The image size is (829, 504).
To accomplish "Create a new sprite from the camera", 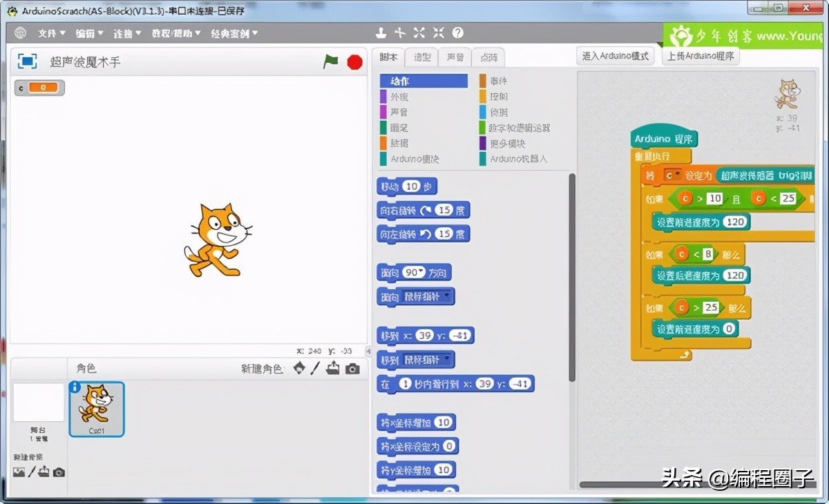I will [x=352, y=369].
